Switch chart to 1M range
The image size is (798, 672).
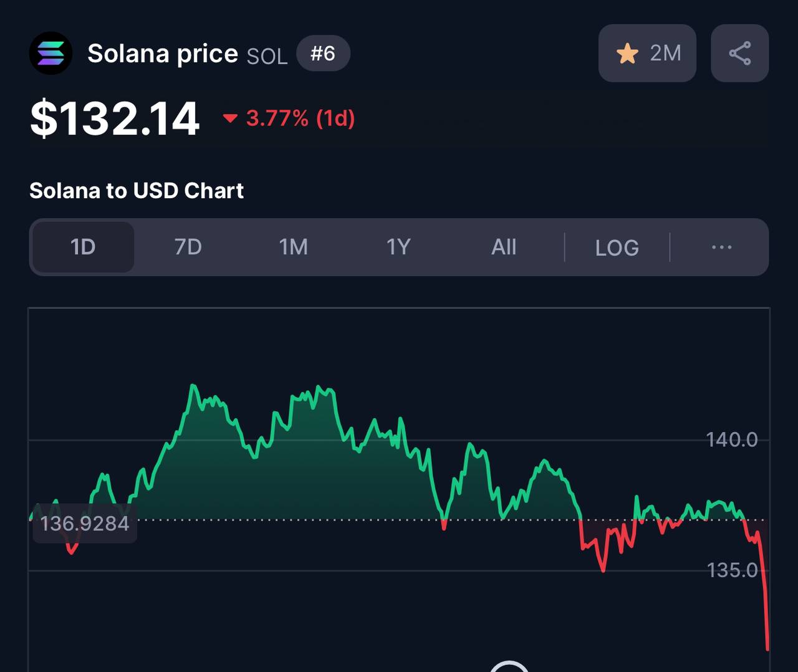pos(293,247)
